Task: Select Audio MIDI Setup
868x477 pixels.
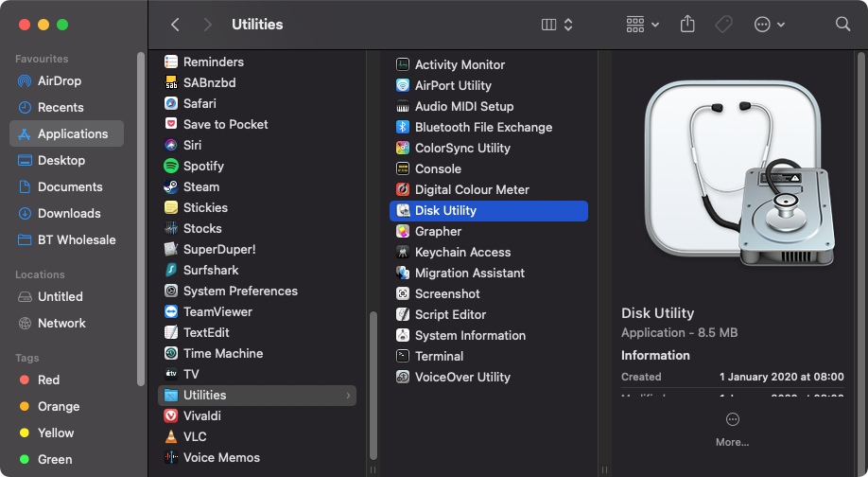Action: pyautogui.click(x=489, y=106)
